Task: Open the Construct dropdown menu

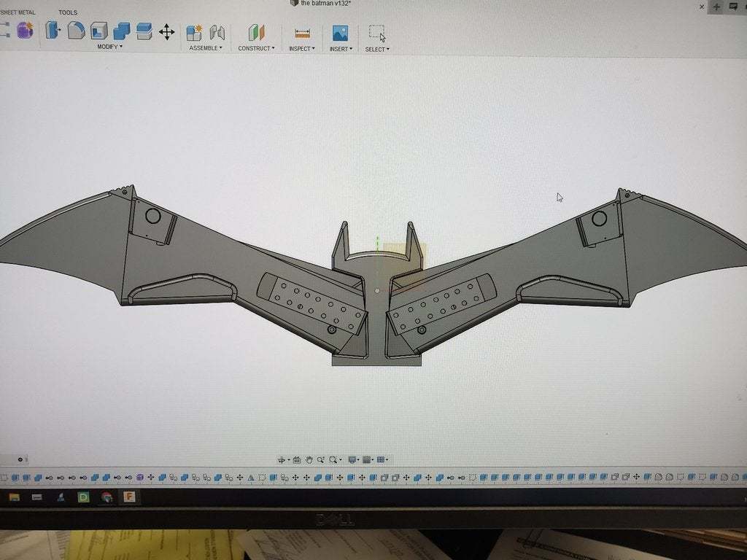Action: click(x=256, y=47)
